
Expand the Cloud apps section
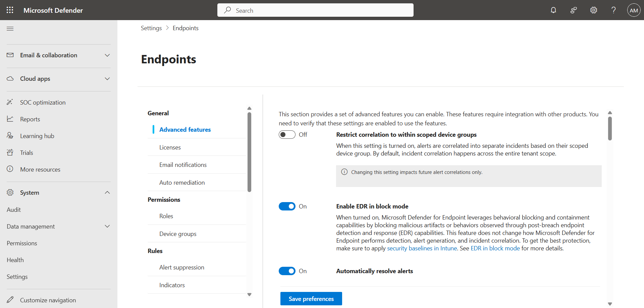click(x=107, y=79)
